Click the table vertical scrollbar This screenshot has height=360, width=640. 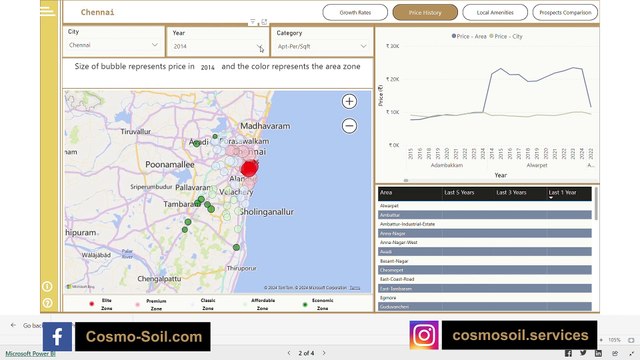596,203
